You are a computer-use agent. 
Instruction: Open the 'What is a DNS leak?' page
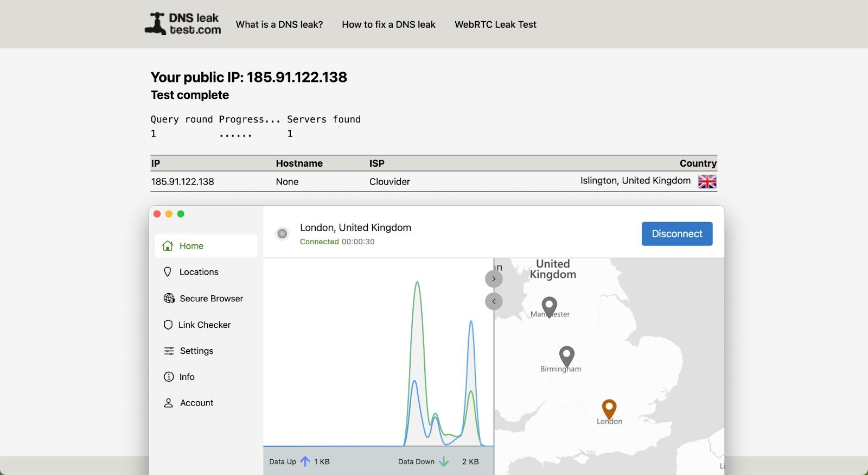pyautogui.click(x=279, y=24)
